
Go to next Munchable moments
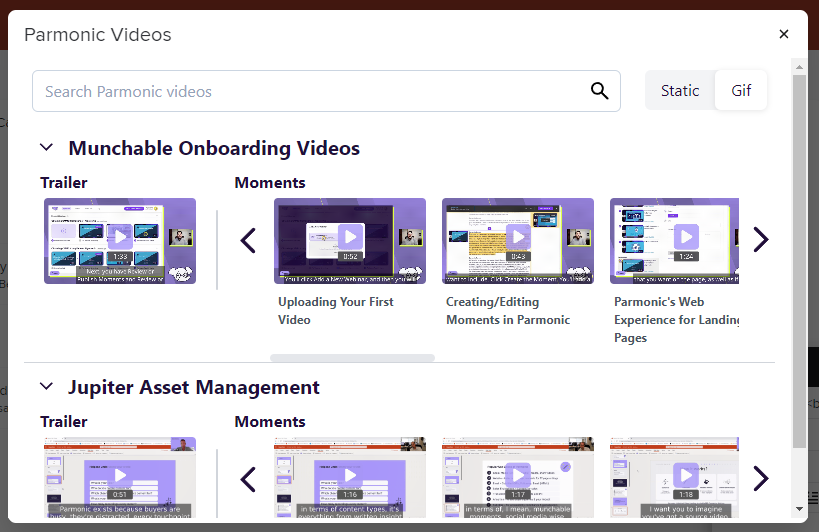click(760, 240)
